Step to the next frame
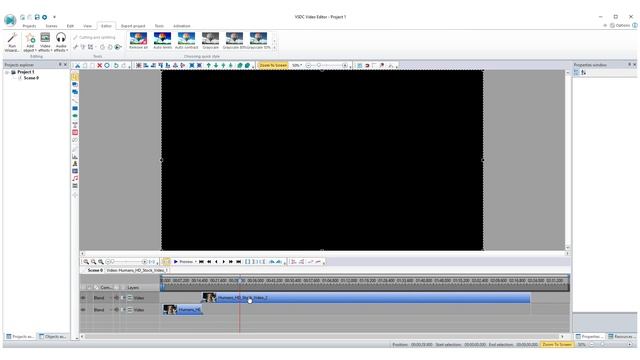640x360 pixels. coord(224,262)
